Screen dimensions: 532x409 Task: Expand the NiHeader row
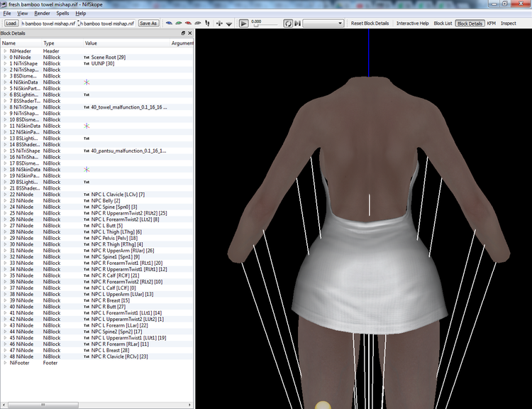pos(5,51)
